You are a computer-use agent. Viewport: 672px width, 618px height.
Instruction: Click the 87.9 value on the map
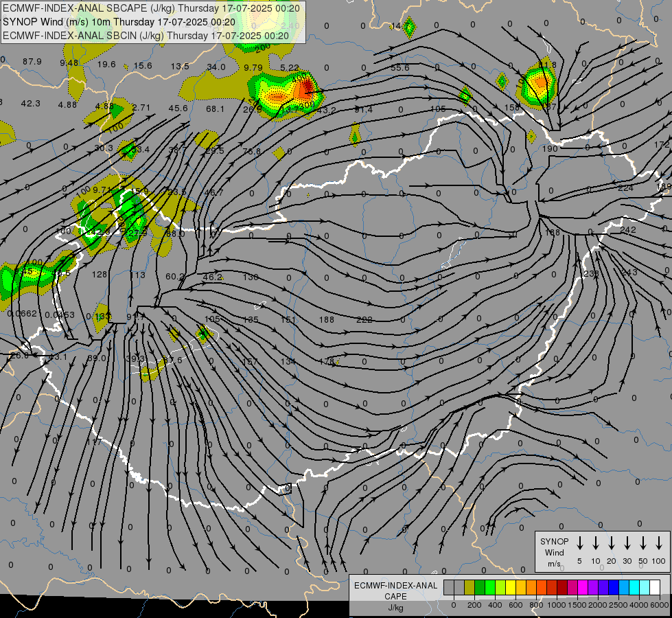point(32,62)
